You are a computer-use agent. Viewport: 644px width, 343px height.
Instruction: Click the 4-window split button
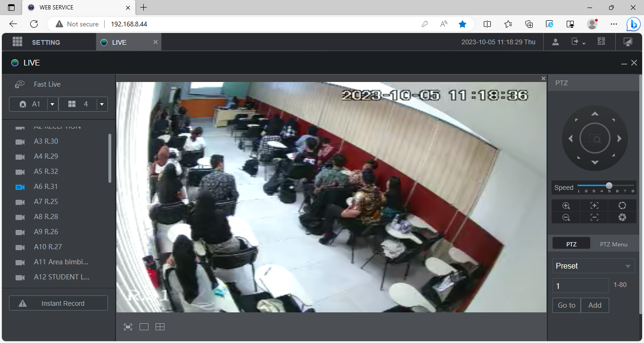(78, 104)
